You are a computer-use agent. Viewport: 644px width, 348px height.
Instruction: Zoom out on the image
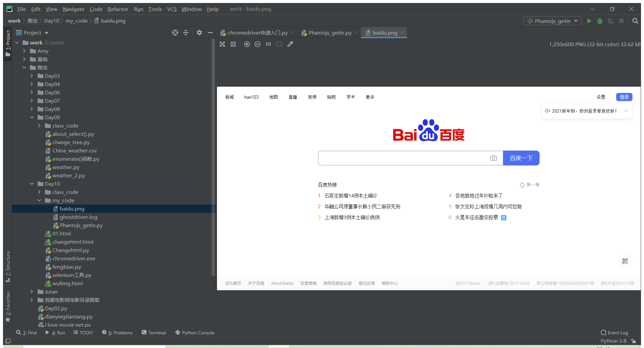pos(258,44)
